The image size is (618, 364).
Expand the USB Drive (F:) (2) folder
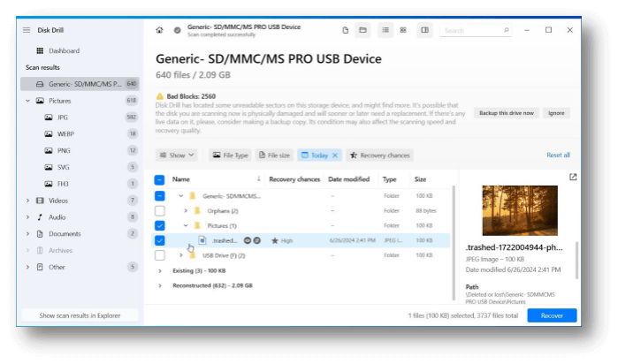(x=181, y=255)
